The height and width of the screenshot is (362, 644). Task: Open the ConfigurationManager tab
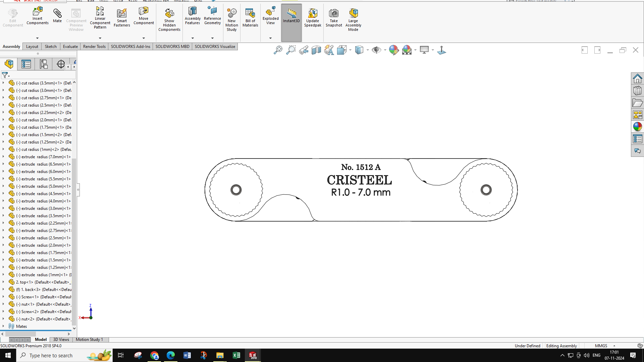[44, 64]
